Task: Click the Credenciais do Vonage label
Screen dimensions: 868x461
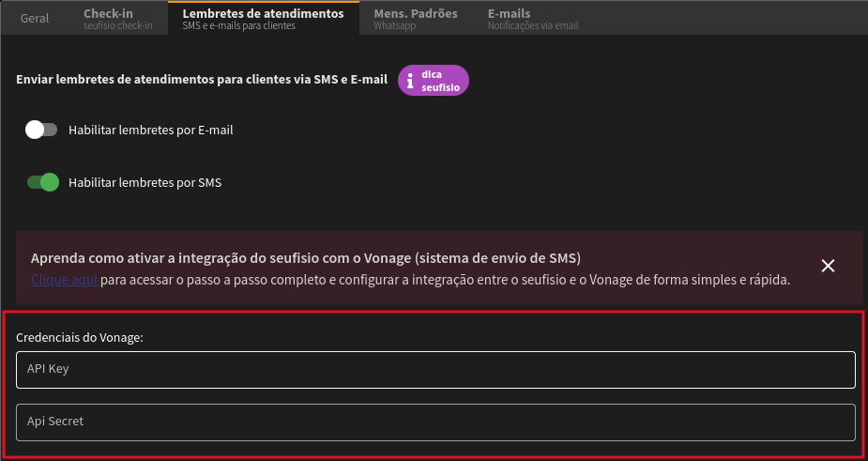Action: pos(80,337)
